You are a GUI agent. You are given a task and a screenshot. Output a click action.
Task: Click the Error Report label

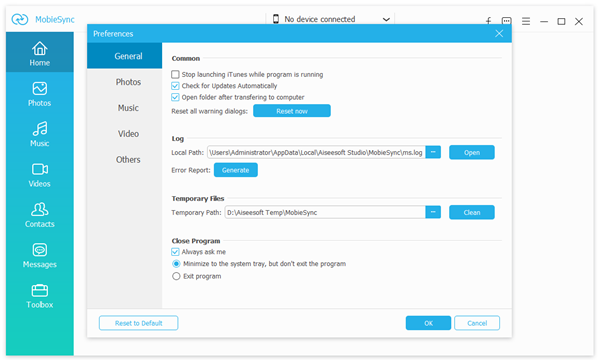coord(191,170)
